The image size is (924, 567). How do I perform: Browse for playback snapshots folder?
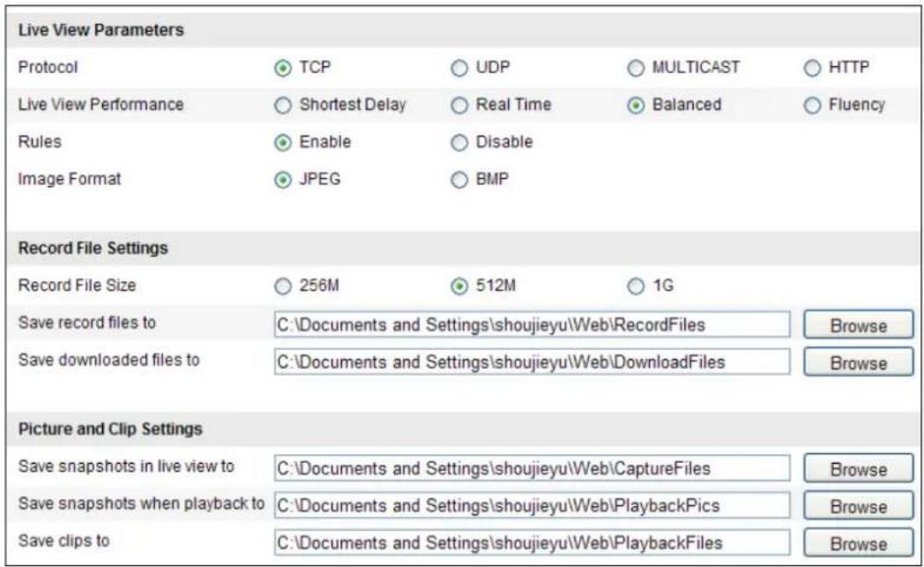point(858,506)
